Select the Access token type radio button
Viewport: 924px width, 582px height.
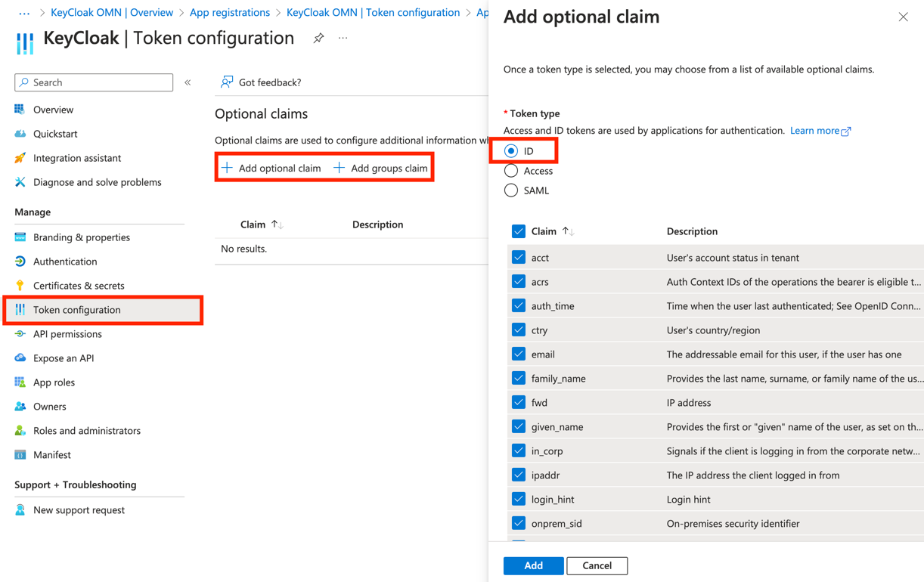[511, 171]
